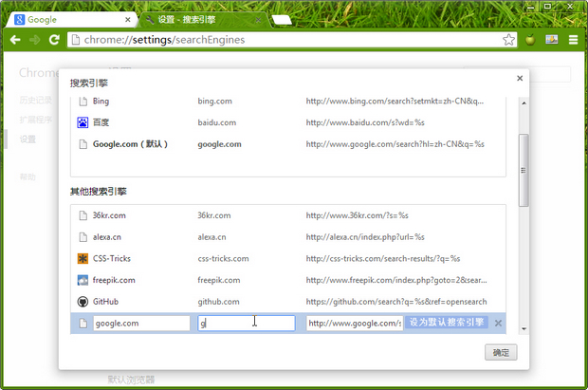Select the Bing row name
Viewport: 588px width, 390px height.
point(101,101)
